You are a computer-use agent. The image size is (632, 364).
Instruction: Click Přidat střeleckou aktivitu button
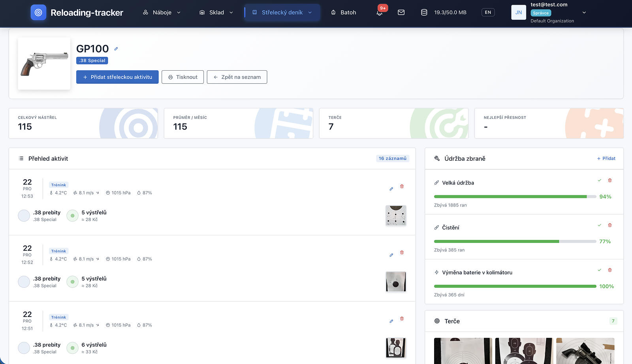point(117,77)
